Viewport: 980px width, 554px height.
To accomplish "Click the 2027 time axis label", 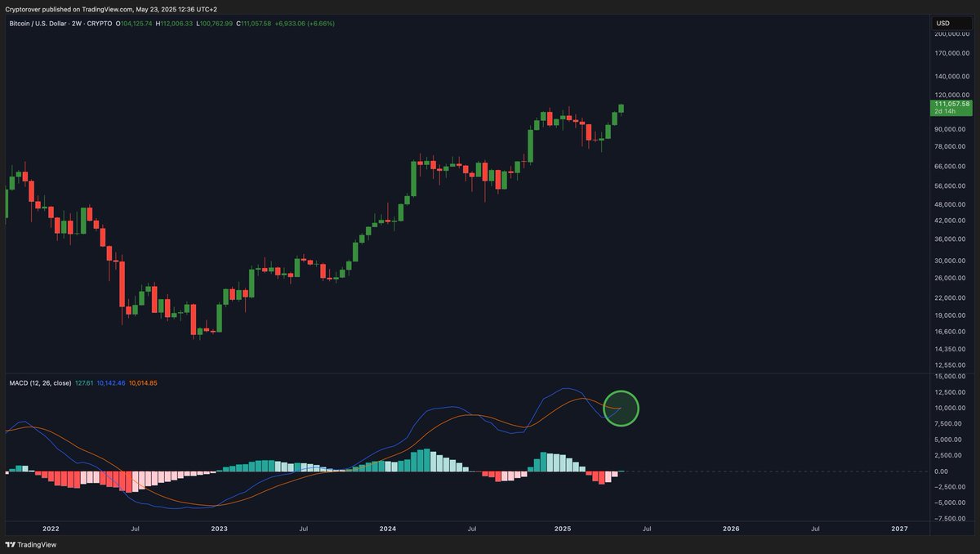I will [899, 529].
